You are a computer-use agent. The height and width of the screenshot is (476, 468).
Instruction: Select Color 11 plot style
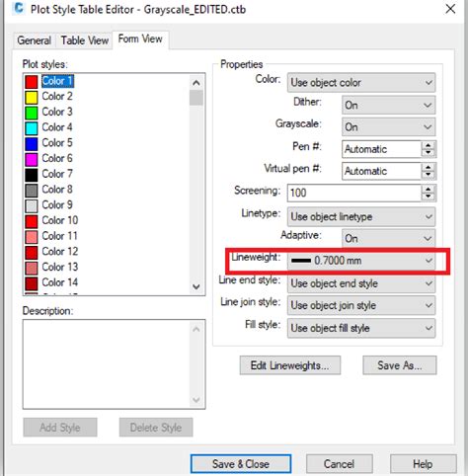click(x=60, y=236)
